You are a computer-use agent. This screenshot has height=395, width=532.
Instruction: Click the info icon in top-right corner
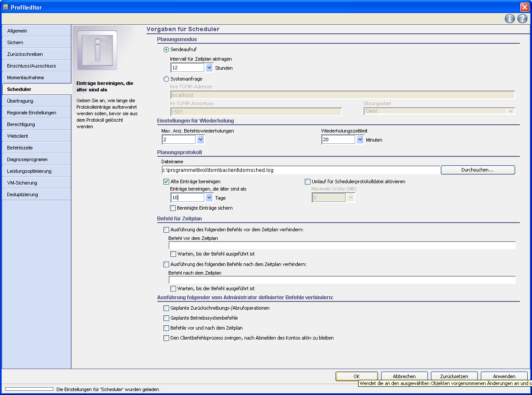(x=509, y=19)
